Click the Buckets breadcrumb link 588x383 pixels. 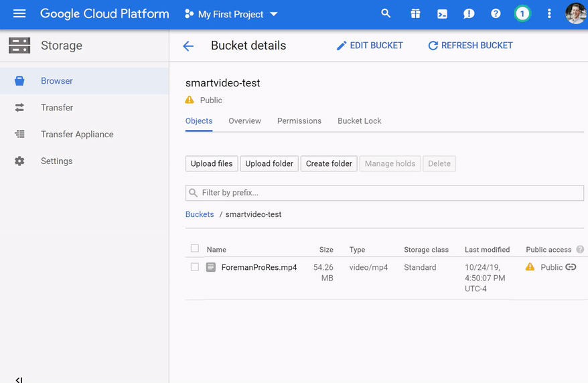[200, 214]
